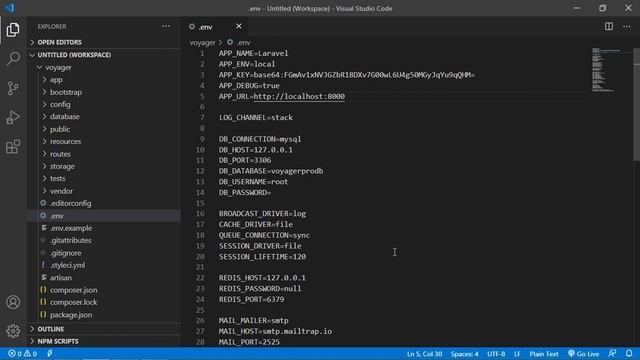Click line number 16 in the gutter
The image size is (640, 360).
tap(200, 213)
